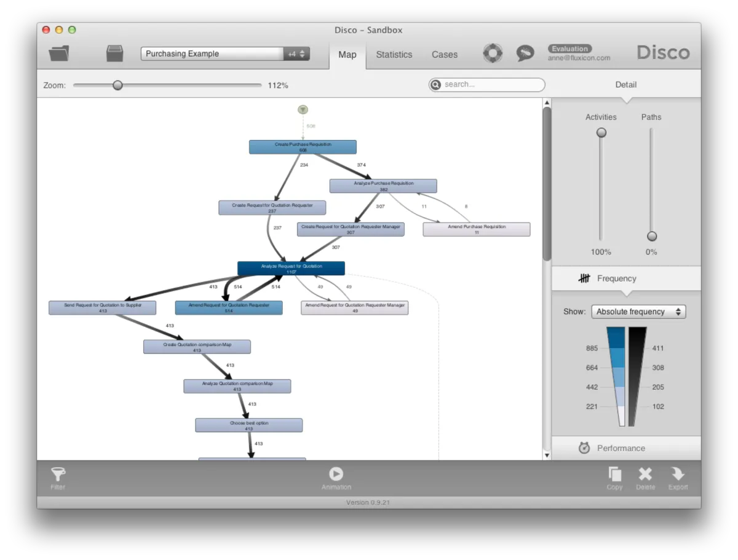738x560 pixels.
Task: Click the Copy icon
Action: coord(615,474)
